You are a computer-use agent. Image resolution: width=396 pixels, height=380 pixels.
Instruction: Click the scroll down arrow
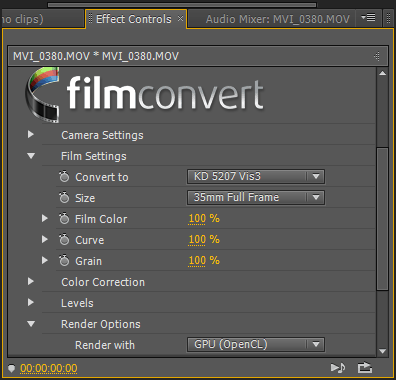tap(383, 351)
